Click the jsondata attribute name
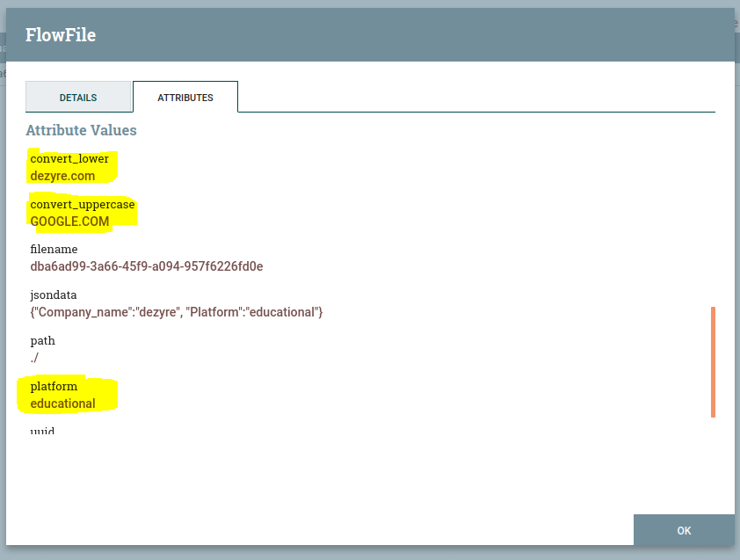This screenshot has width=740, height=560. [x=54, y=295]
